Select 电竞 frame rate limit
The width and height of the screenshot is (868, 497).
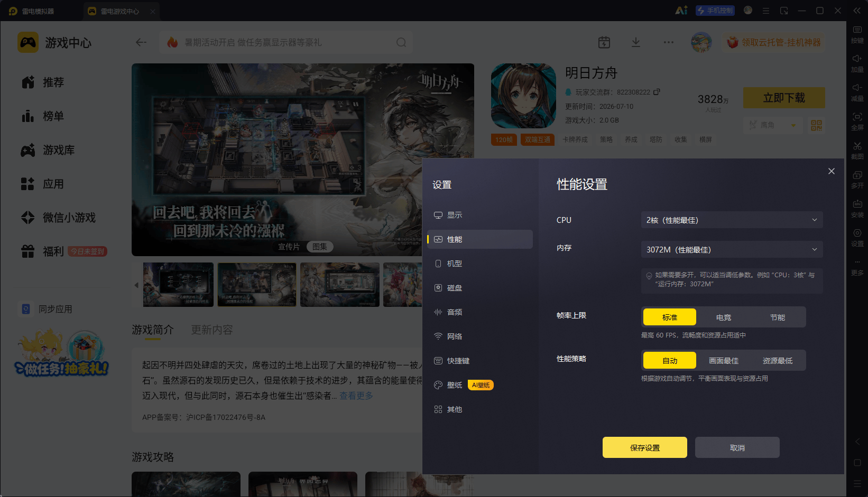724,317
